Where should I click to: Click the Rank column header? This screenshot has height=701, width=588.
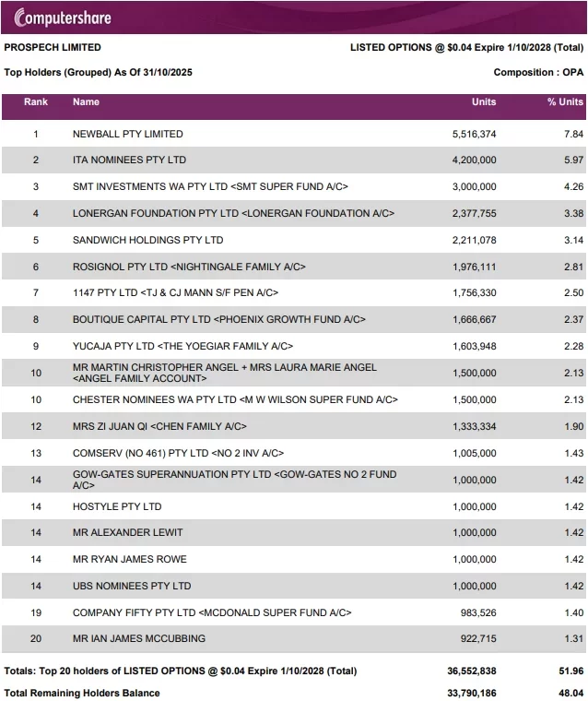coord(36,102)
